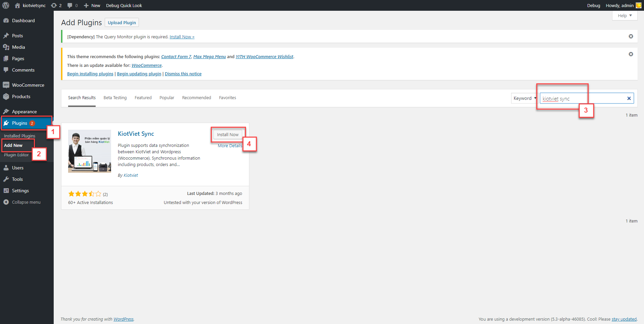Switch to Recommended tab
The image size is (644, 324).
(x=197, y=98)
